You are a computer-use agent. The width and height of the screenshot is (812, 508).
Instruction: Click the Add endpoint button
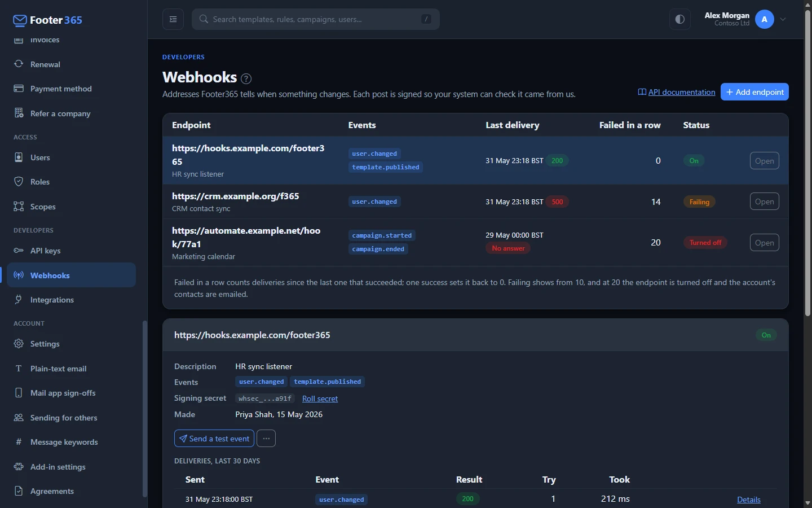point(754,92)
